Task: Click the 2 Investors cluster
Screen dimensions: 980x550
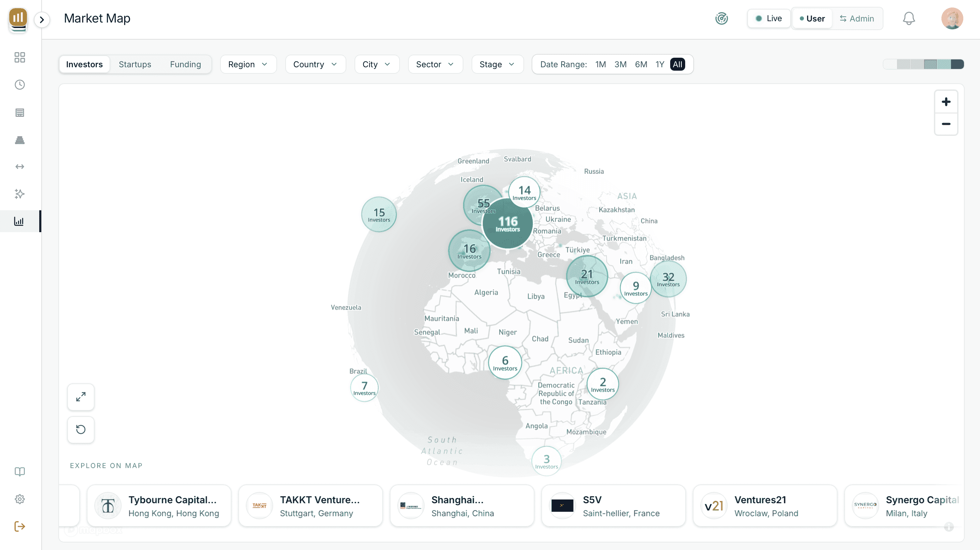Action: (x=603, y=384)
